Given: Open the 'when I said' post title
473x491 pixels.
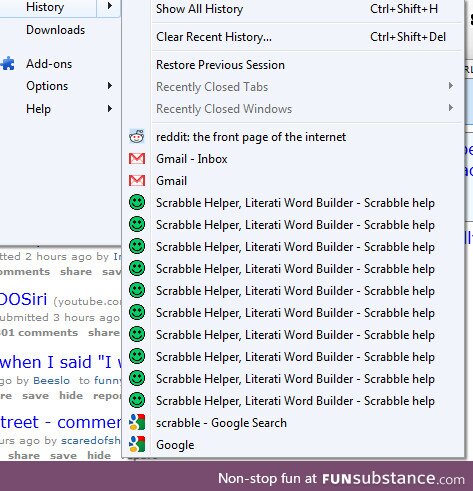Looking at the screenshot, I should click(61, 362).
